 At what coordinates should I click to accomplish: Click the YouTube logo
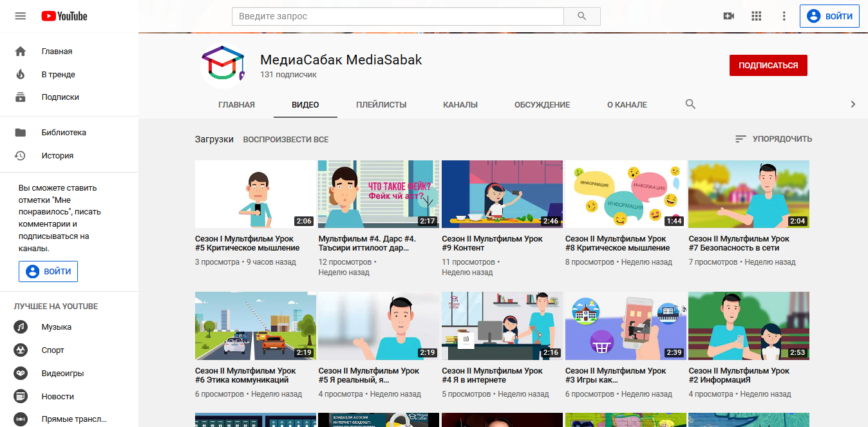(64, 16)
